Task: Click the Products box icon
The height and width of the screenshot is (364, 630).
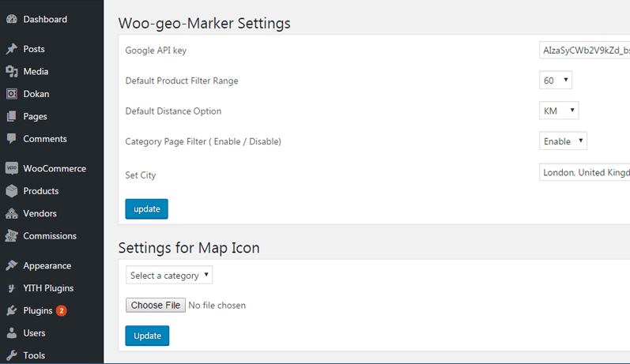Action: point(12,190)
